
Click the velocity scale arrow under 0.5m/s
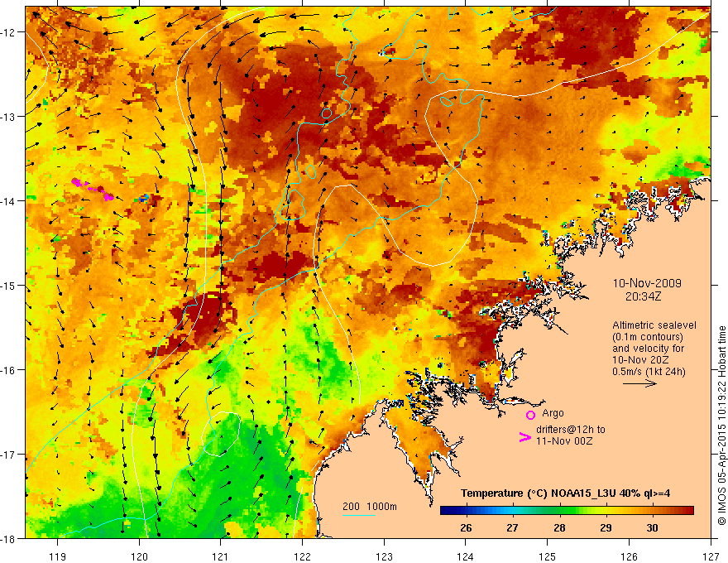(639, 383)
